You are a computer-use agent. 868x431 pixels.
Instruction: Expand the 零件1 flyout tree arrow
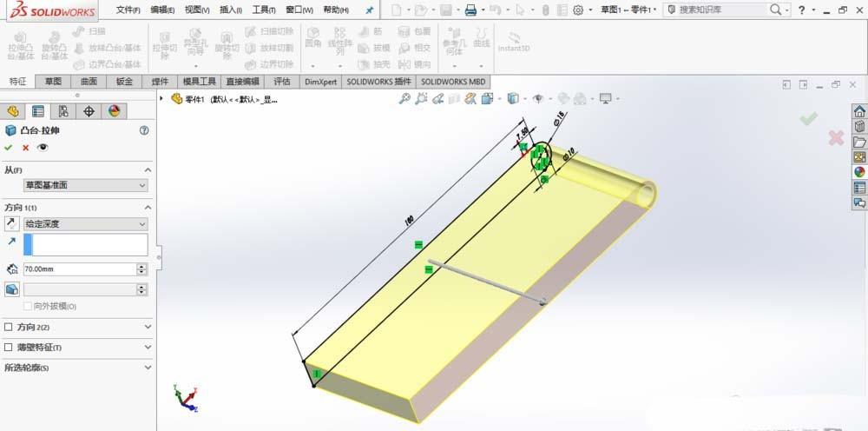coord(161,98)
